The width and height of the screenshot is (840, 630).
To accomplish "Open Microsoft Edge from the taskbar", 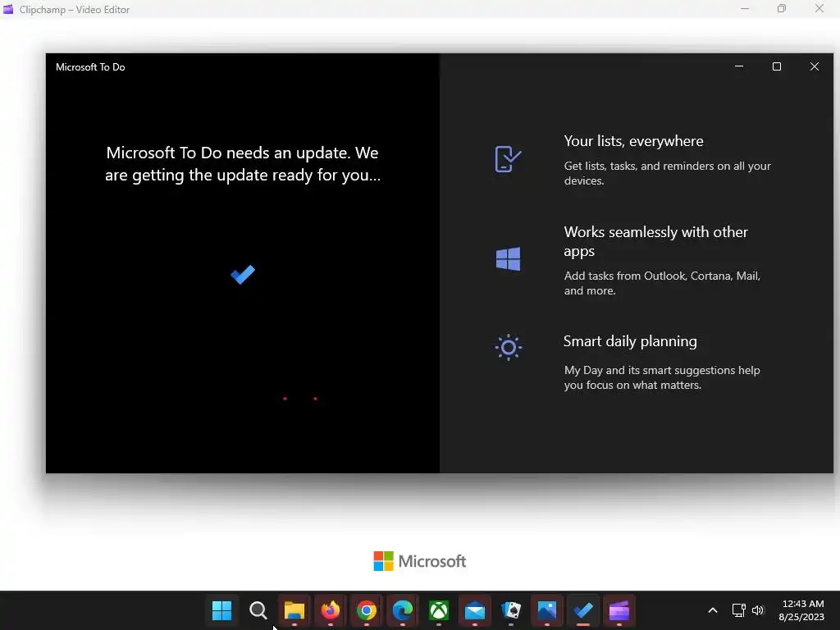I will pyautogui.click(x=403, y=610).
